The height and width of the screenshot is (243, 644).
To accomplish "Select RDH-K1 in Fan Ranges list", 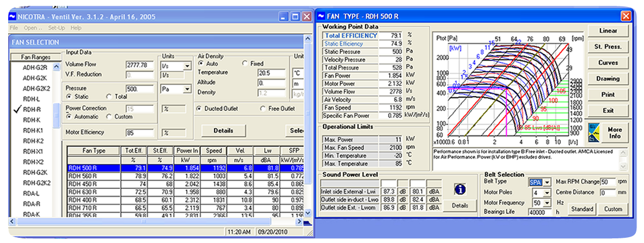I will (x=33, y=131).
